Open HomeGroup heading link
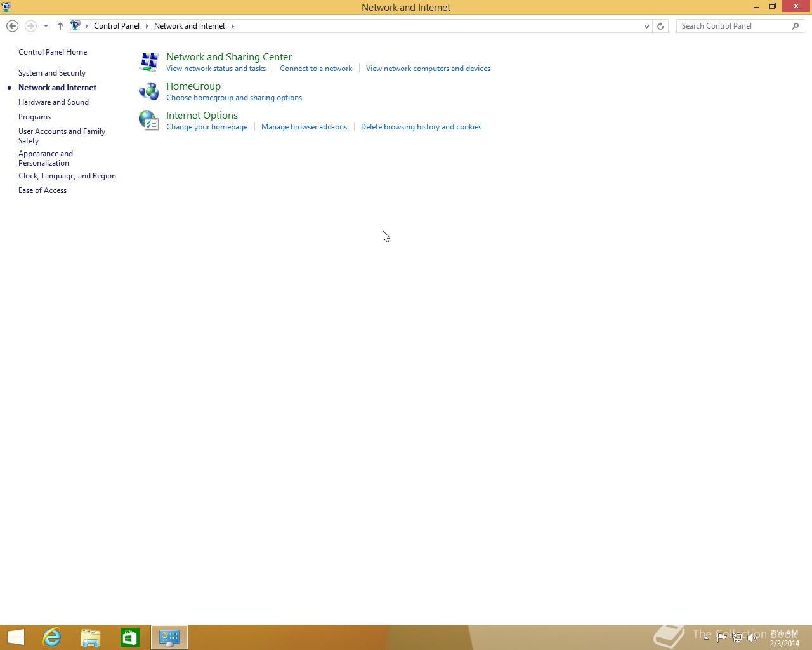The height and width of the screenshot is (650, 812). [193, 86]
